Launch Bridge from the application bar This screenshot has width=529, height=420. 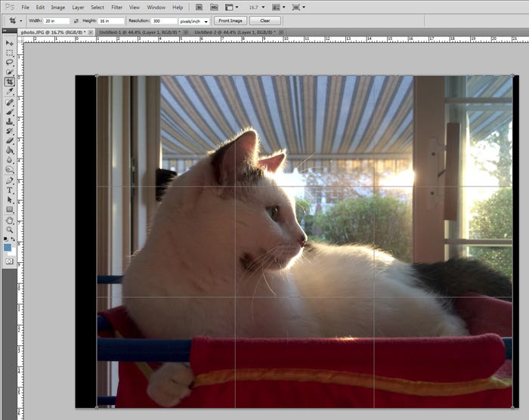tap(199, 7)
